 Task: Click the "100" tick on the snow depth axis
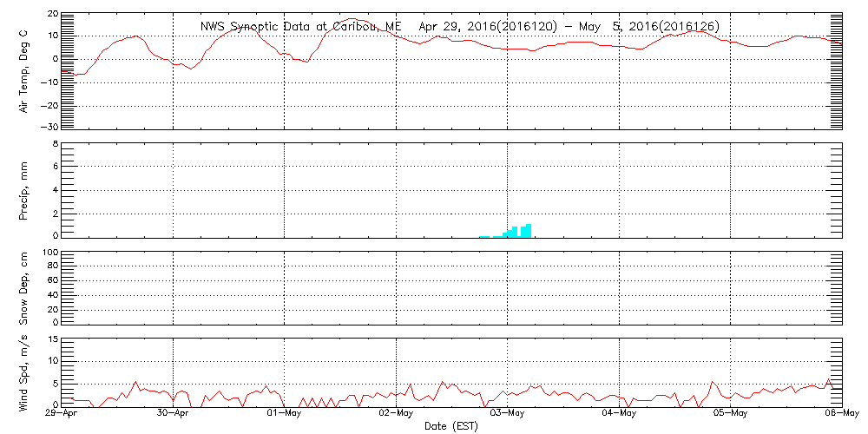tap(49, 253)
